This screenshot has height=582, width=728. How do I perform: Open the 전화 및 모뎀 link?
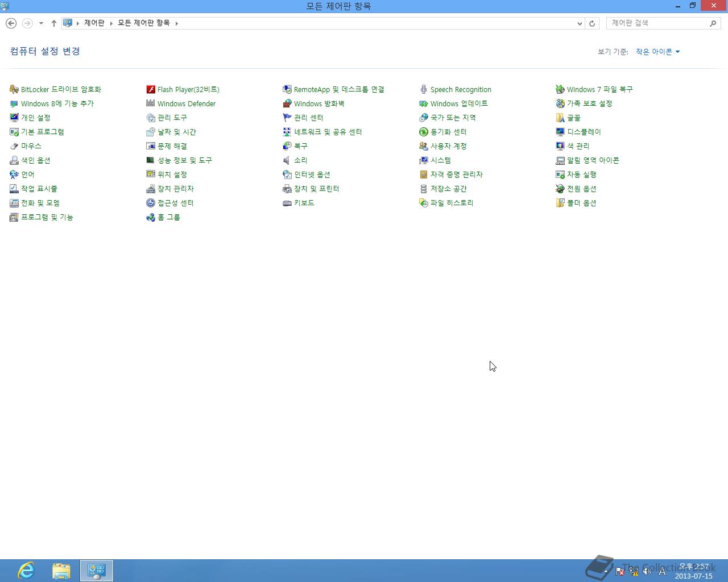coord(40,203)
